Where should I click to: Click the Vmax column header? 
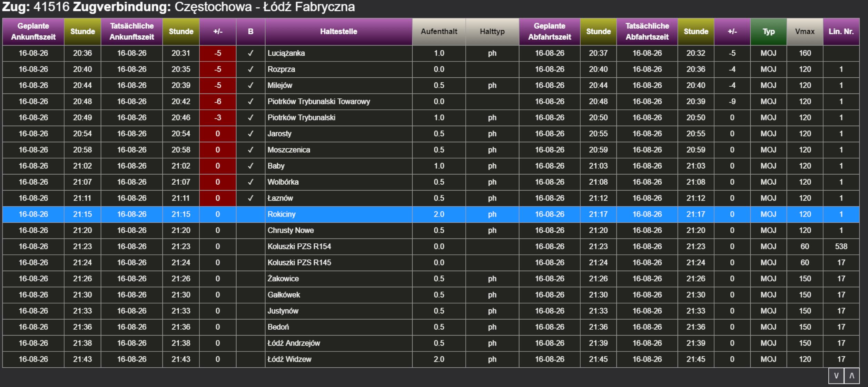(x=805, y=31)
